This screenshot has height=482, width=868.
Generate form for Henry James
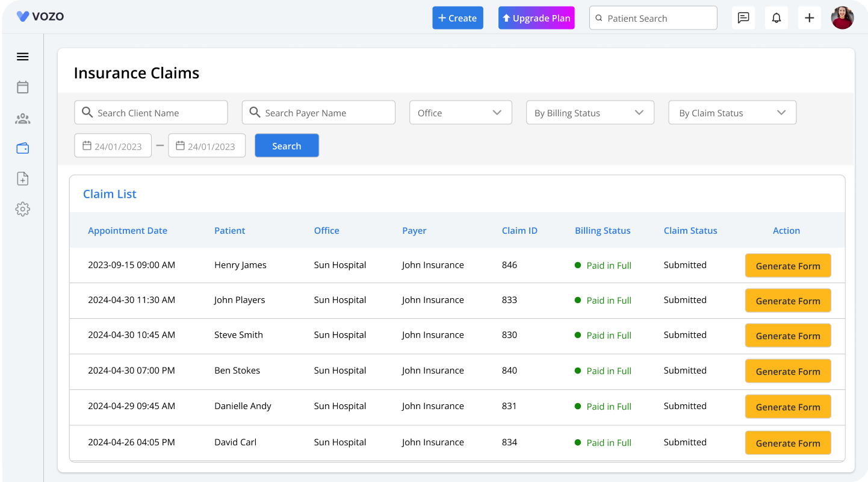click(788, 266)
